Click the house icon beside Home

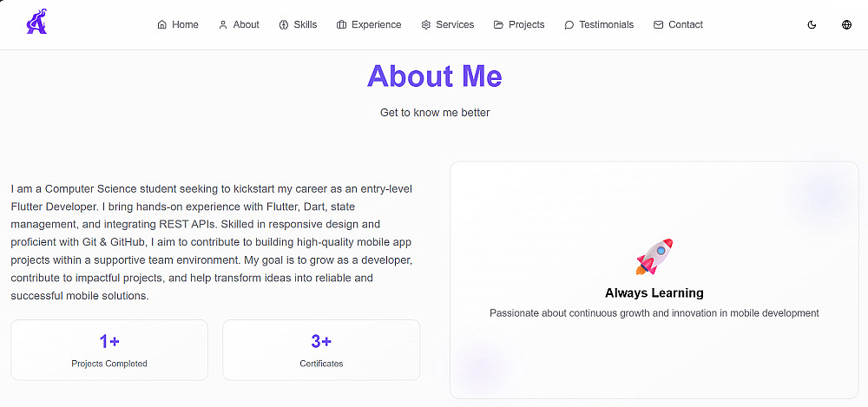pos(161,25)
